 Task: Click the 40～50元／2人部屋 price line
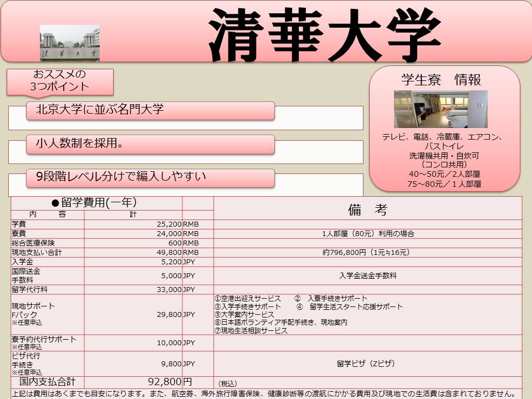444,174
